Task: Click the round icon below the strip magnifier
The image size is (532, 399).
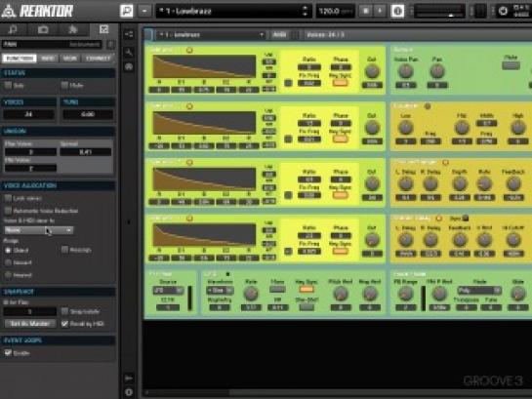Action: [129, 66]
